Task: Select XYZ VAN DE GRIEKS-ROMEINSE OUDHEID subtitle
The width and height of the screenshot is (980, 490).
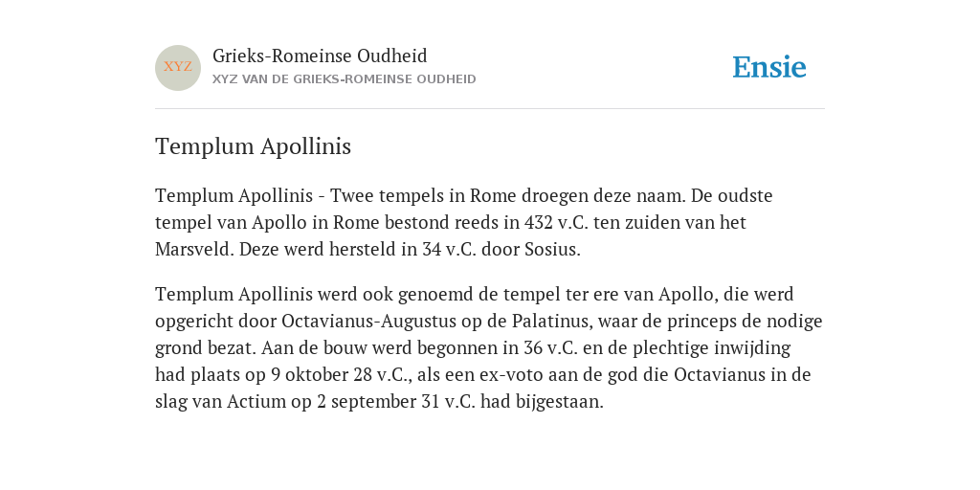Action: point(345,79)
